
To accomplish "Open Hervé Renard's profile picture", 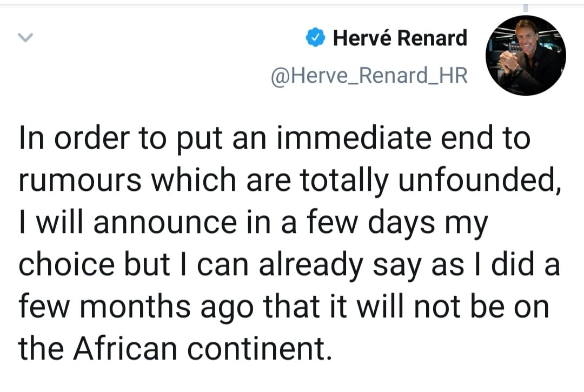I will point(526,56).
